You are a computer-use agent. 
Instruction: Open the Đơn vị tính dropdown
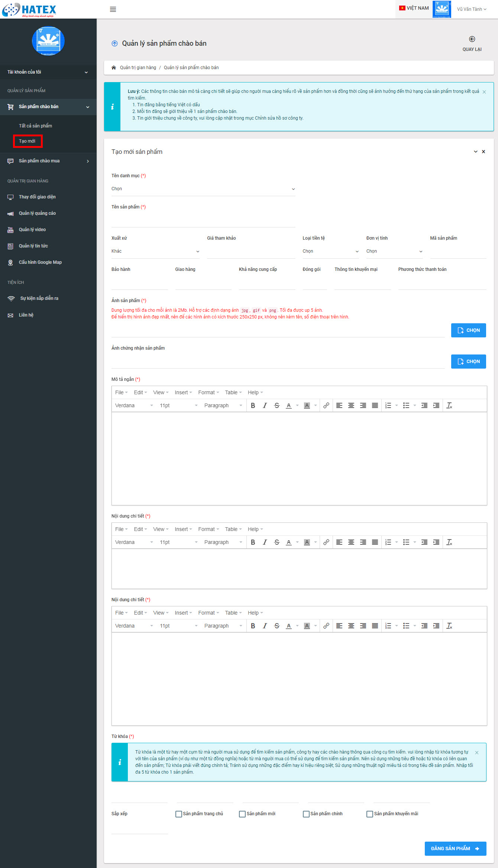click(x=394, y=251)
